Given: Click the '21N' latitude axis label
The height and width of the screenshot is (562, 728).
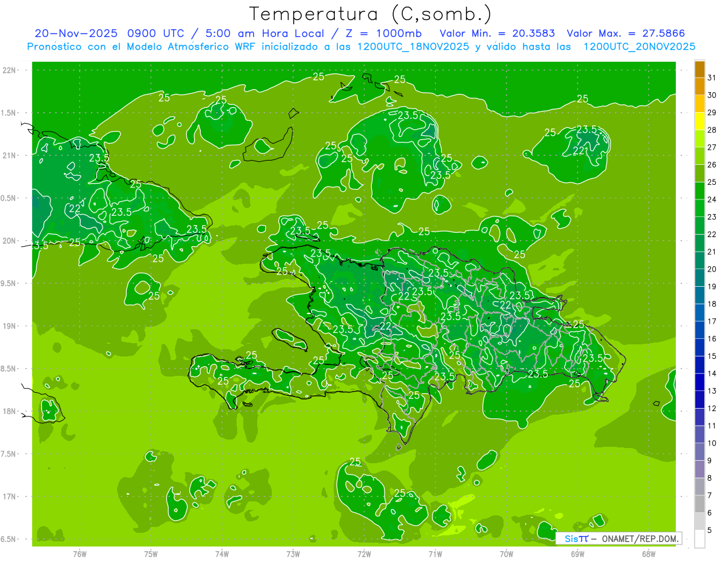Looking at the screenshot, I should [10, 156].
